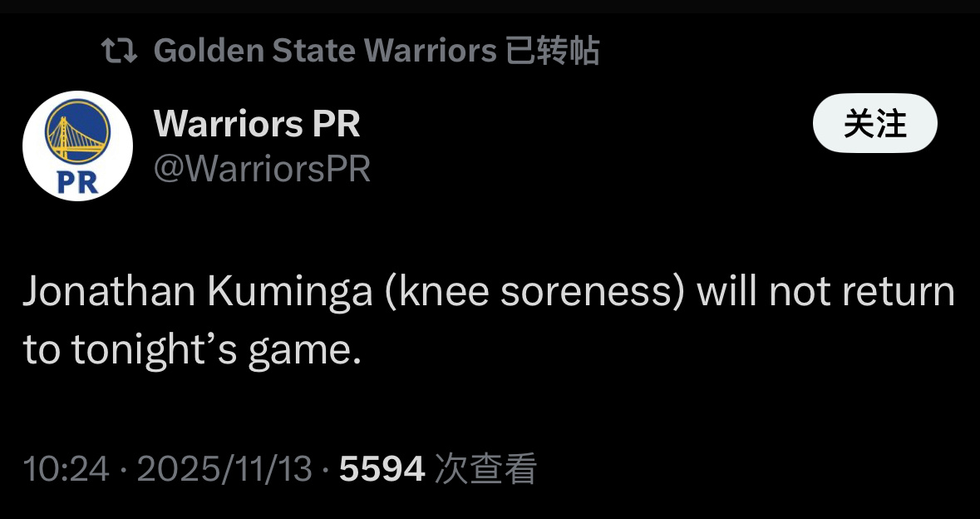The width and height of the screenshot is (980, 519).
Task: Toggle follow state via the 关注 pill
Action: (874, 123)
